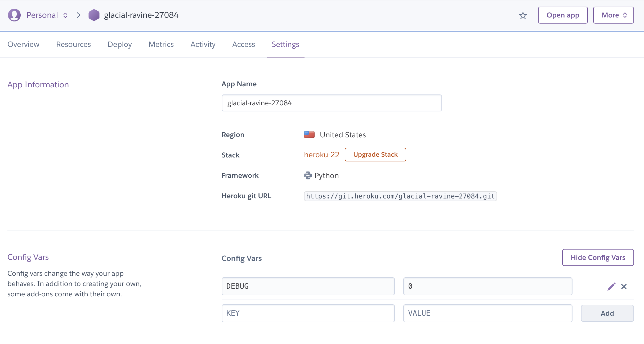Click the Open app button
Screen dimensions: 644x344
(563, 15)
